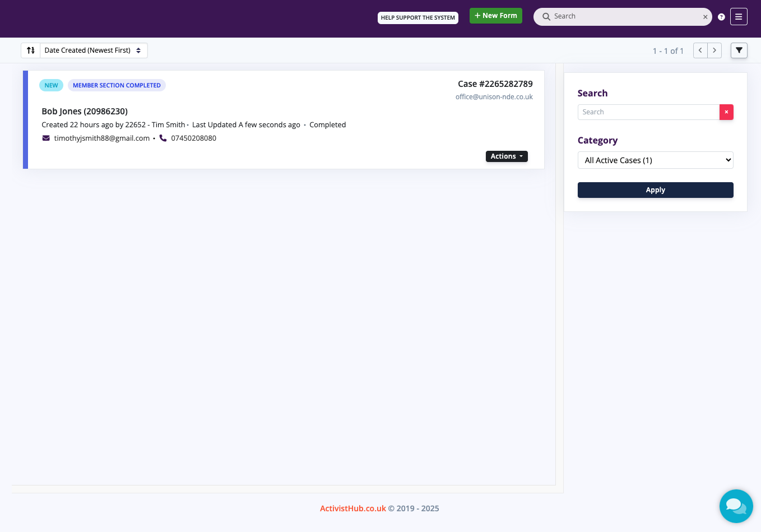Open the live chat bubble
Viewport: 761px width, 532px height.
pyautogui.click(x=736, y=506)
